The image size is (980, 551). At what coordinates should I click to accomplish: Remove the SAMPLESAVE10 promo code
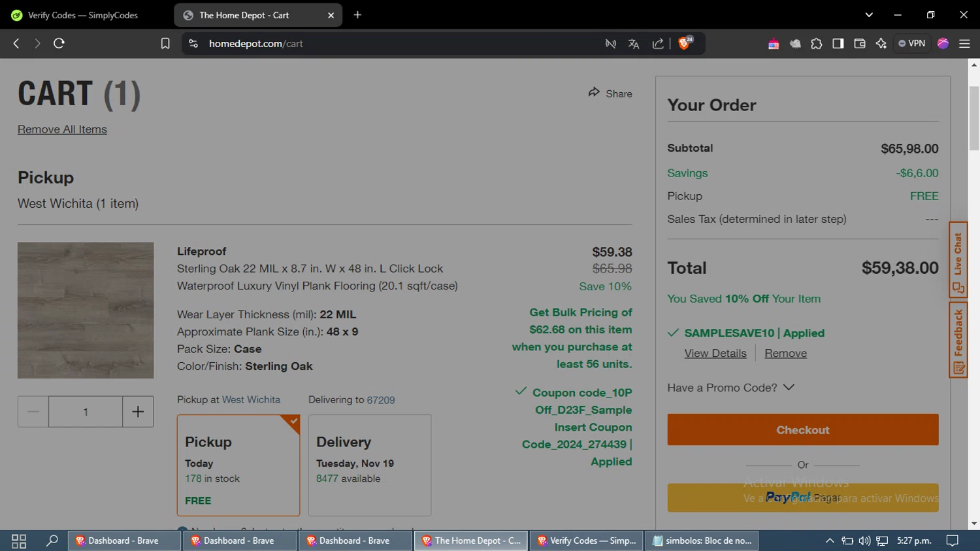(785, 353)
